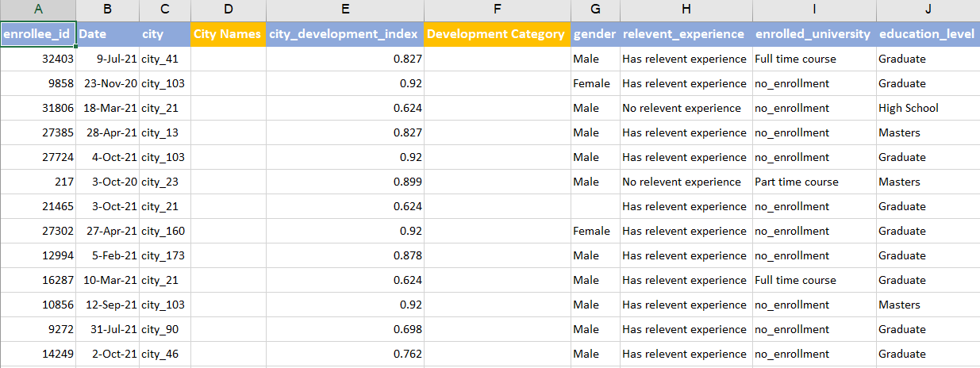The height and width of the screenshot is (368, 980).
Task: Select column J header
Action: coord(928,10)
